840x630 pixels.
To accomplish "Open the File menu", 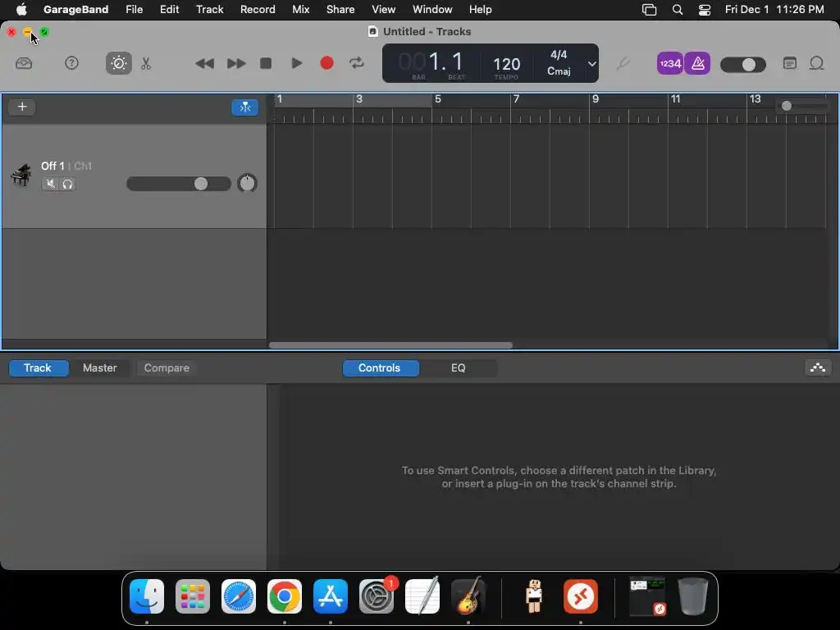I will 134,9.
